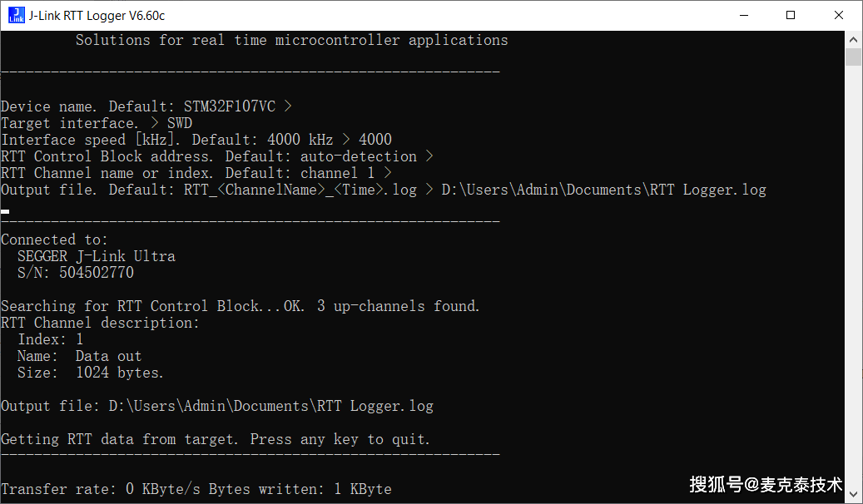Click the "Bytes written: 1 KByte" text
This screenshot has height=504, width=863.
point(300,489)
